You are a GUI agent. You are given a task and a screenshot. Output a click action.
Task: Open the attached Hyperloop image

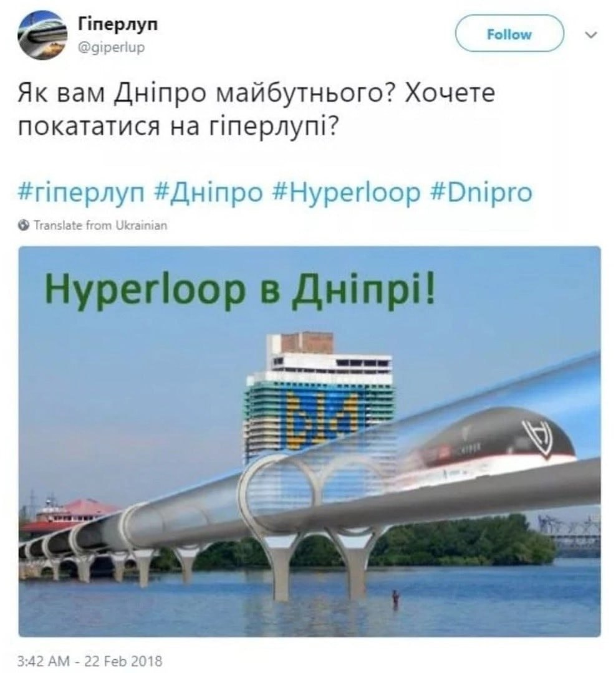coord(309,441)
